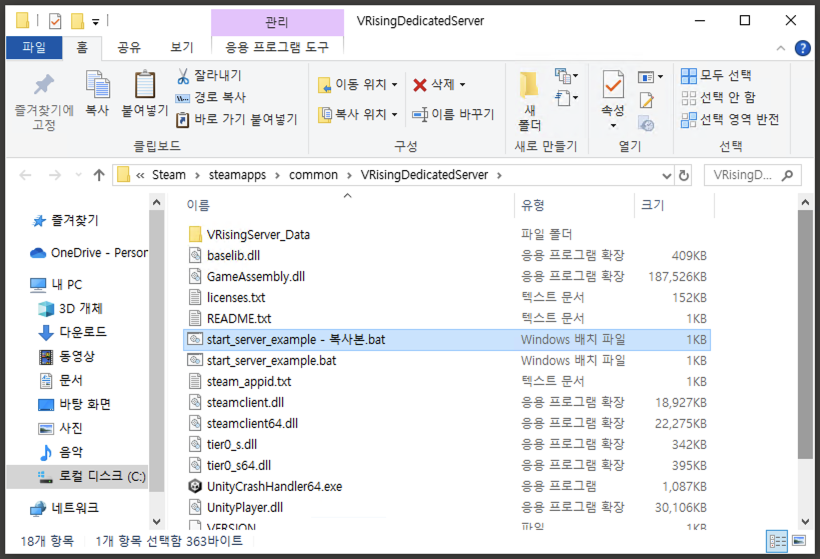Image resolution: width=820 pixels, height=559 pixels.
Task: Refresh the folder view
Action: (684, 175)
